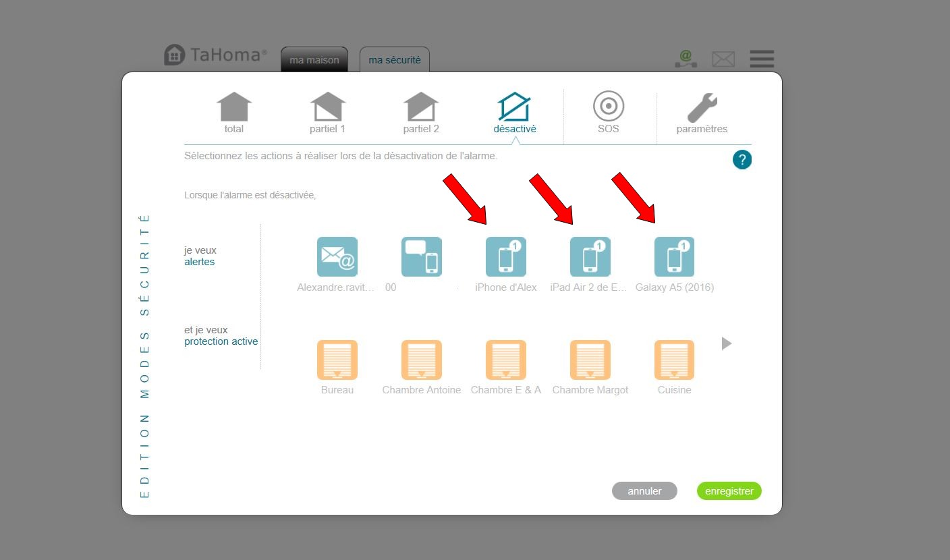Click the enregistrer button
950x560 pixels.
tap(729, 491)
